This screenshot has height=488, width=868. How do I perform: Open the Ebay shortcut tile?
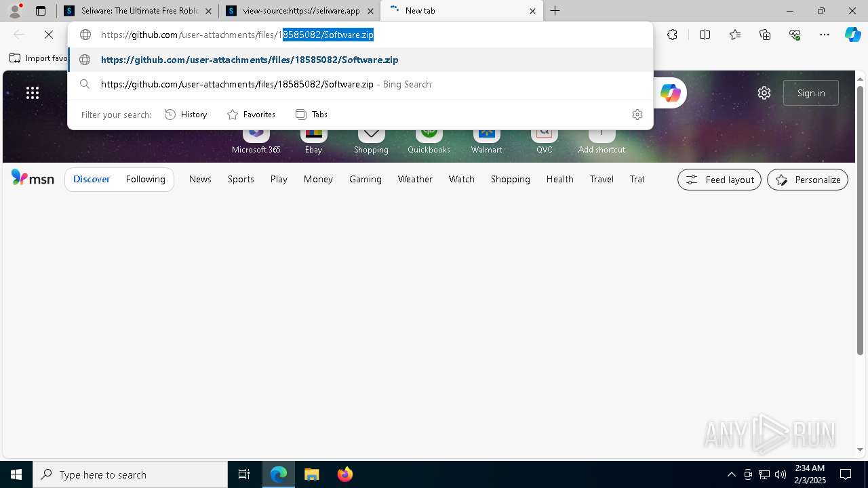[313, 140]
